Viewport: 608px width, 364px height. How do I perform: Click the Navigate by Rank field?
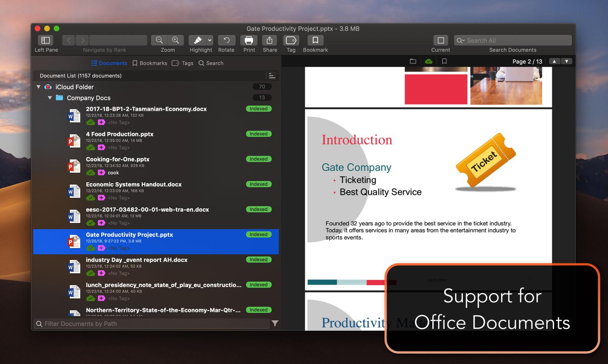click(118, 40)
